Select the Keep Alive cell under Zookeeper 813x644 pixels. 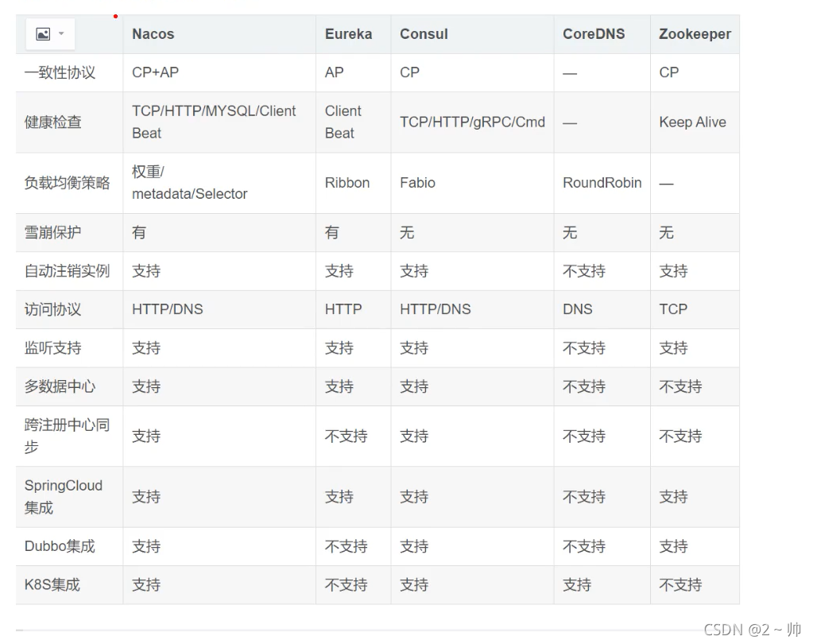coord(692,122)
